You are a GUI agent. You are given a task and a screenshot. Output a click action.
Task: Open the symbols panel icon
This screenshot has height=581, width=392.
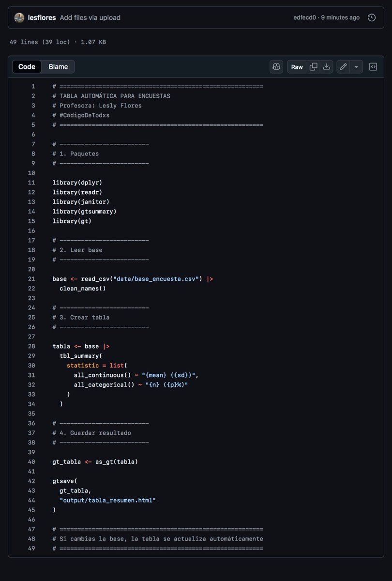pyautogui.click(x=373, y=67)
